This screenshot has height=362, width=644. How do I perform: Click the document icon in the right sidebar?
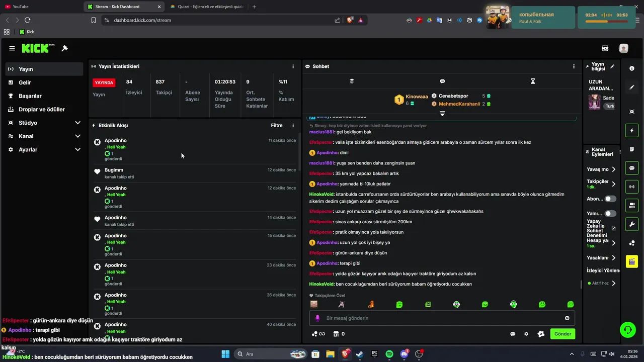[632, 149]
